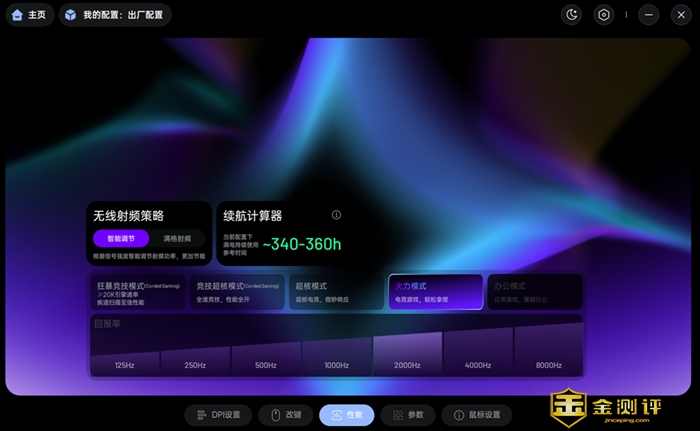Open 鼠标设置 mouse settings tab

(x=477, y=415)
